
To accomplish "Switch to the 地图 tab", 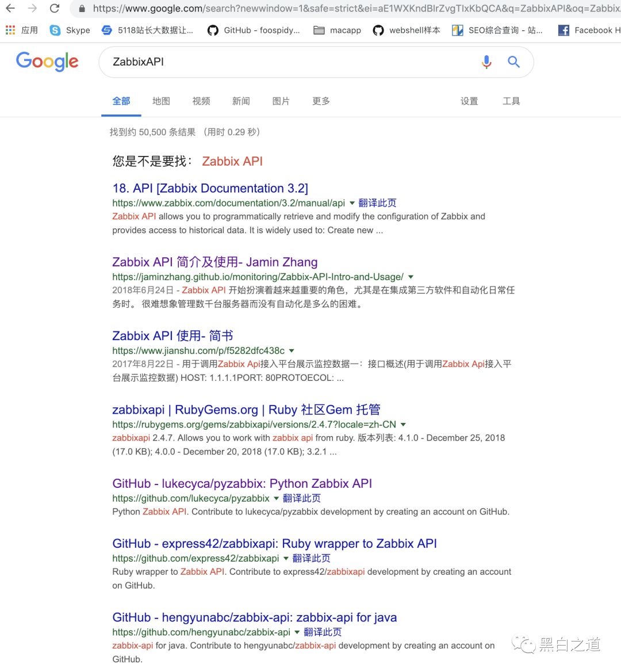I will pyautogui.click(x=161, y=101).
